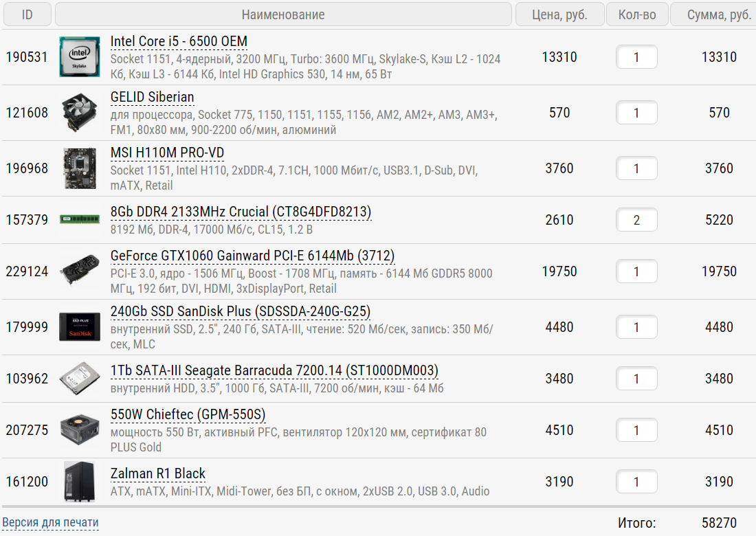The width and height of the screenshot is (756, 536).
Task: Click the 'Цена, руб.' column header
Action: pyautogui.click(x=559, y=14)
